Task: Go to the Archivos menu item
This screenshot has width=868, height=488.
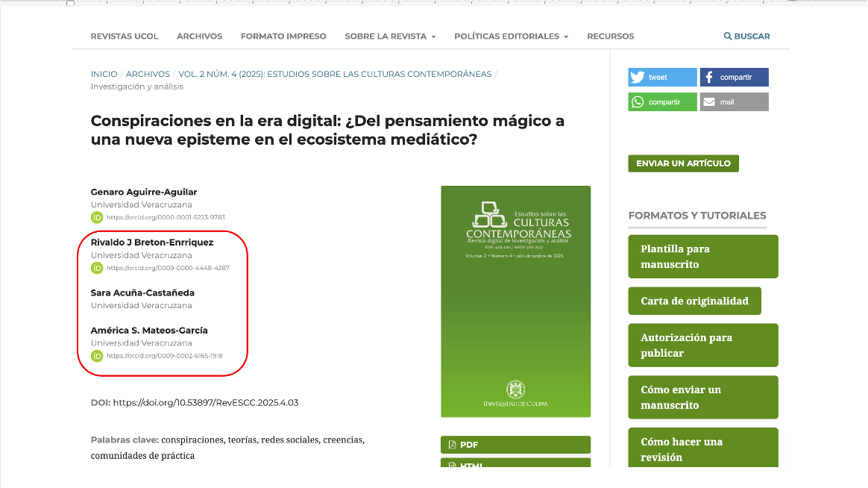Action: tap(199, 36)
